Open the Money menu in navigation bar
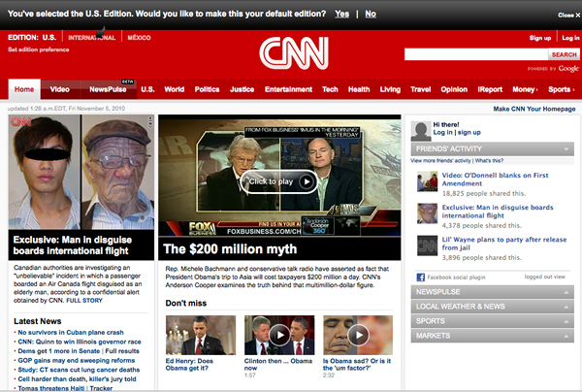 [525, 89]
